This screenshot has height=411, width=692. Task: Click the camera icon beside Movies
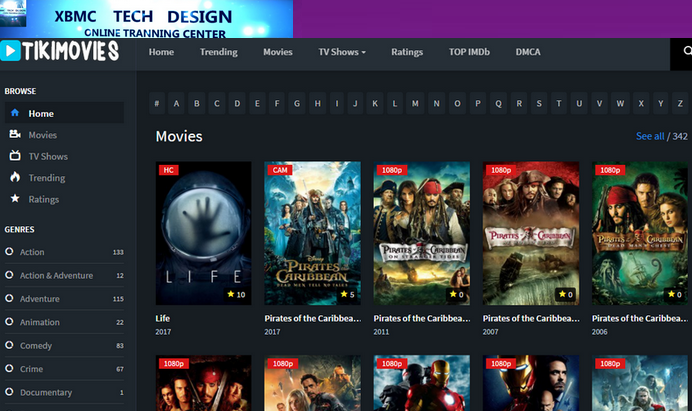point(15,134)
